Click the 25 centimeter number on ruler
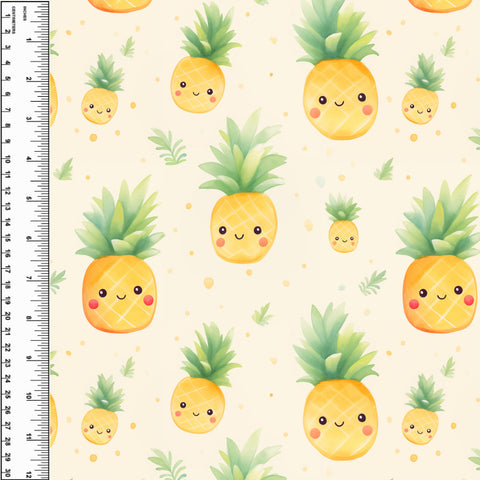The width and height of the screenshot is (480, 480). click(x=7, y=394)
